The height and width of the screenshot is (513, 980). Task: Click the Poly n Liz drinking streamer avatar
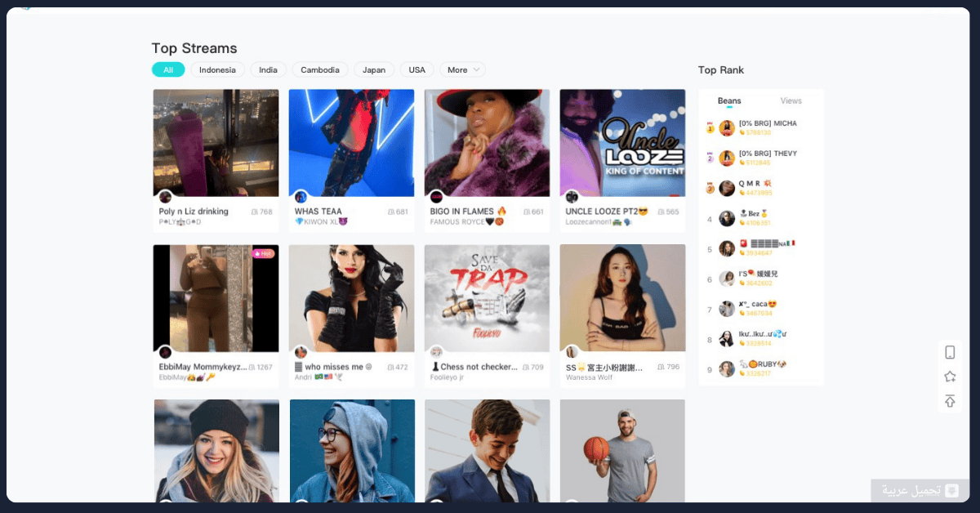click(x=165, y=197)
